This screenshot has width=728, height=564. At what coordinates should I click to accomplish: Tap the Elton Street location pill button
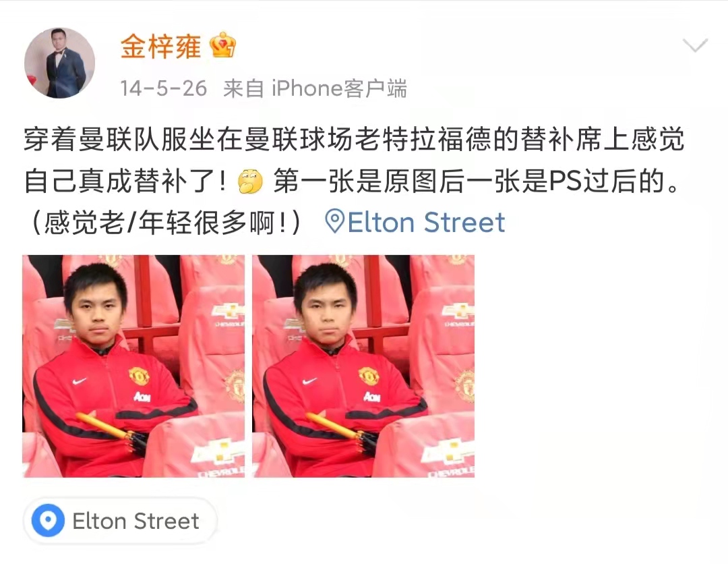pos(120,521)
